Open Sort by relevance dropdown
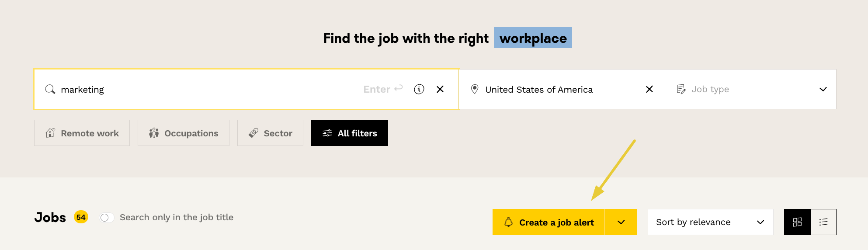This screenshot has width=868, height=250. (710, 222)
